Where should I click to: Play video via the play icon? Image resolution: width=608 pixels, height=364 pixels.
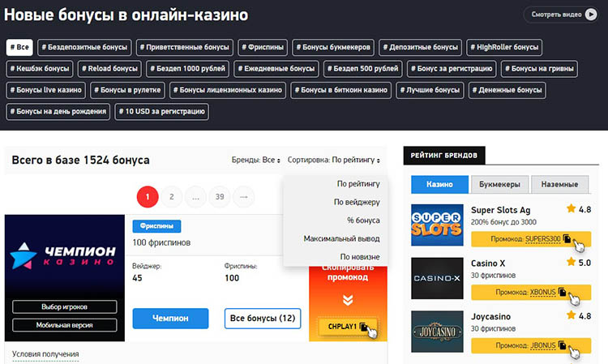point(591,15)
